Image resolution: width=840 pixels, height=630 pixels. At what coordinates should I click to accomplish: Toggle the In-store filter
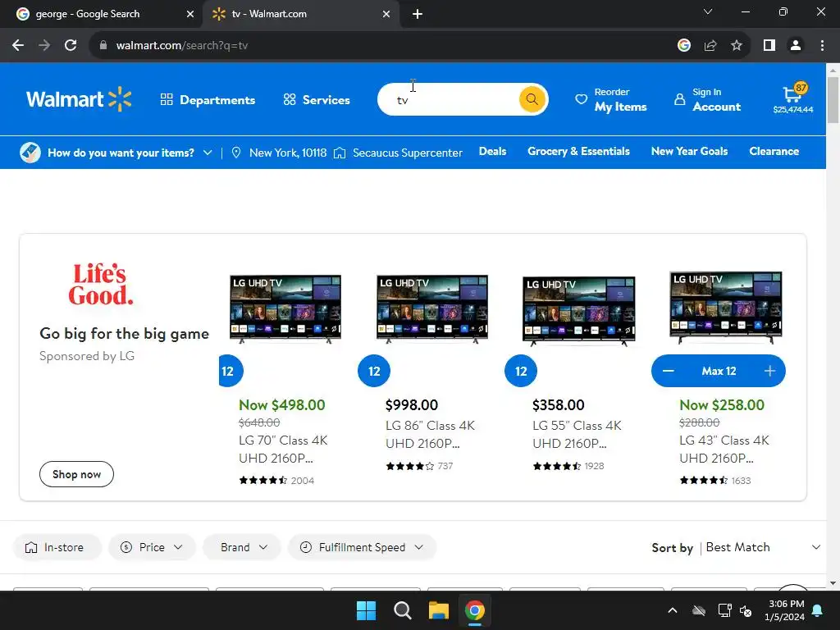(x=57, y=547)
